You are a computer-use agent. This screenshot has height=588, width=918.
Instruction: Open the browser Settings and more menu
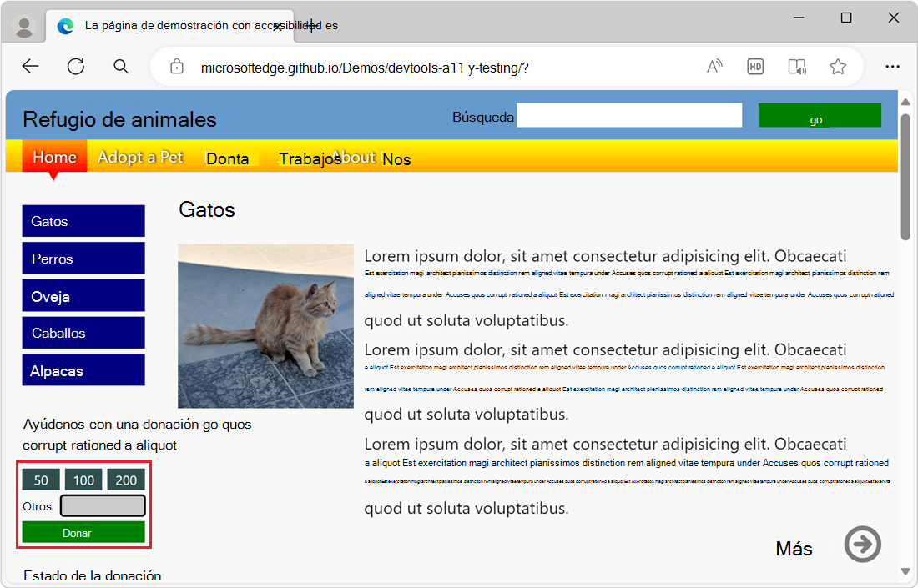point(892,67)
